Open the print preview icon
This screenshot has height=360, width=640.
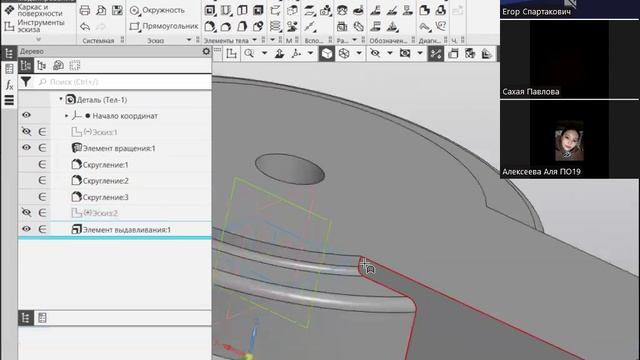pyautogui.click(x=101, y=11)
